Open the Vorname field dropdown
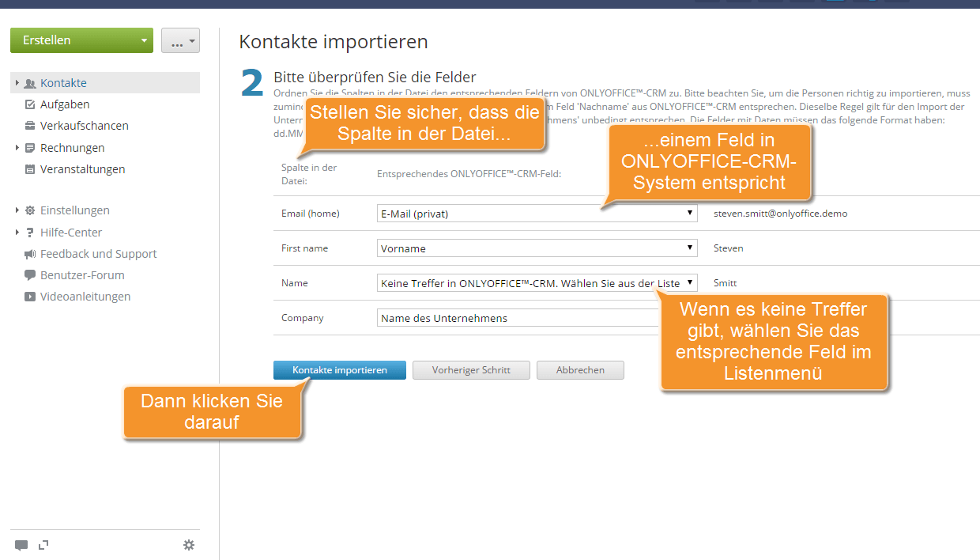This screenshot has width=980, height=560. pos(537,248)
